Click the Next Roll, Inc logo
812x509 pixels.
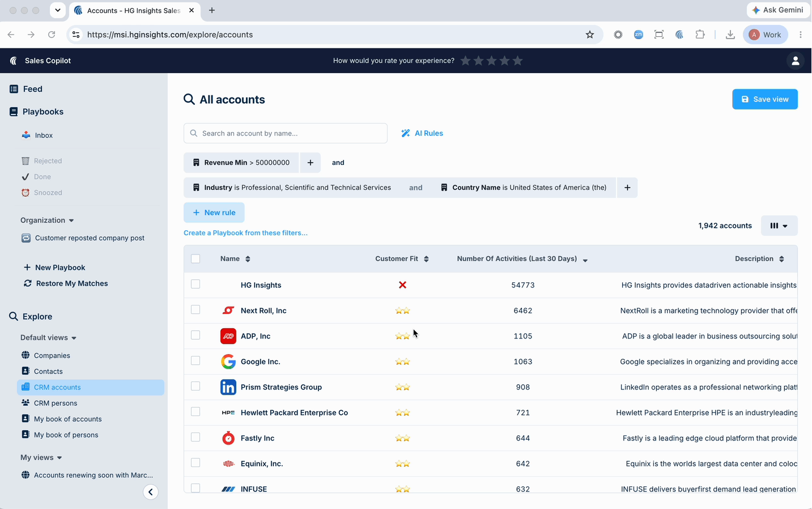(x=228, y=311)
